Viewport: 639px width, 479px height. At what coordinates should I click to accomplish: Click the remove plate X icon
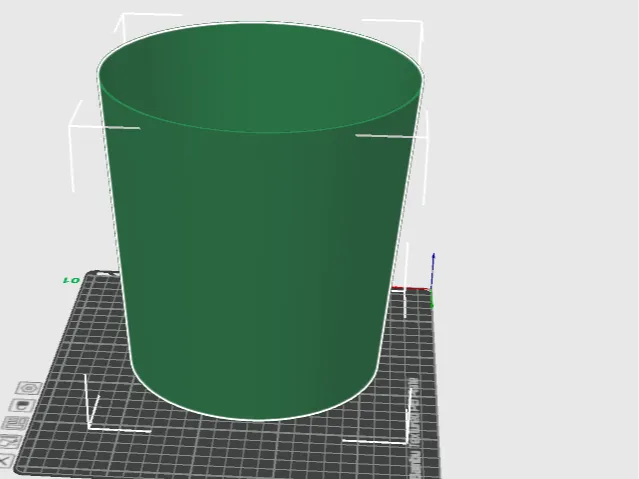click(6, 461)
